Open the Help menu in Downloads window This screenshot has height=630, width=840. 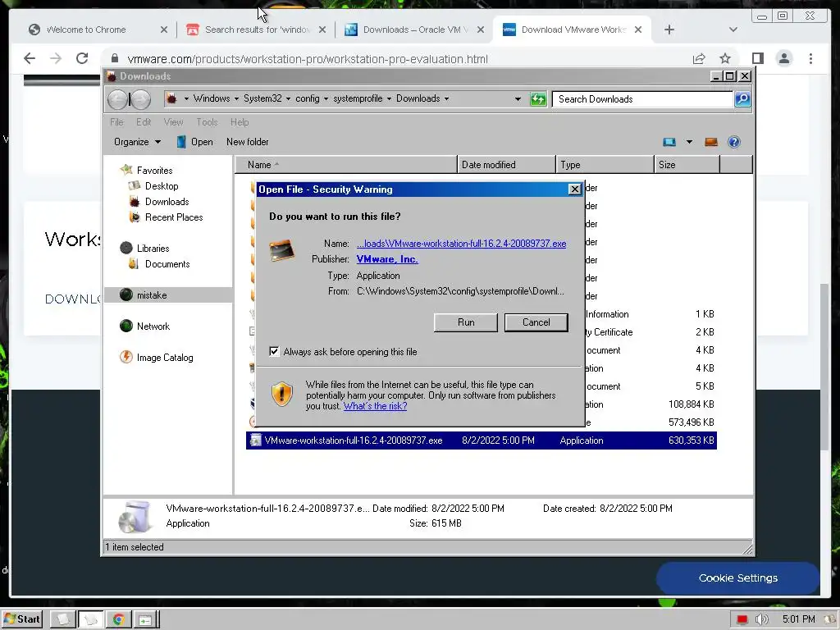(240, 122)
